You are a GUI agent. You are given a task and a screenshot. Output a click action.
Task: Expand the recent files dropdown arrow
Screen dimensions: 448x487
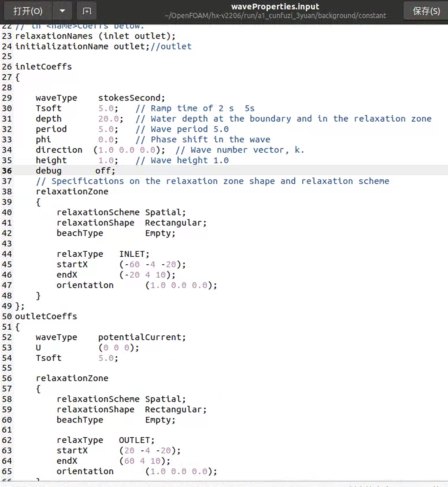[62, 11]
